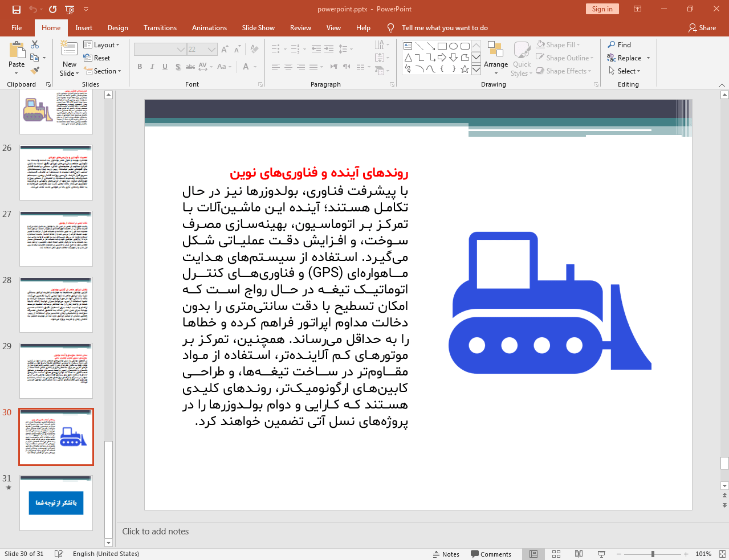Click the Fit slide to window icon
Image resolution: width=729 pixels, height=560 pixels.
[x=722, y=554]
